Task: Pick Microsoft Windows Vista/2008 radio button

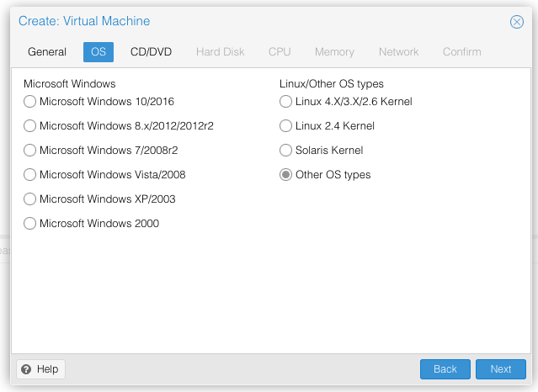Action: point(30,175)
